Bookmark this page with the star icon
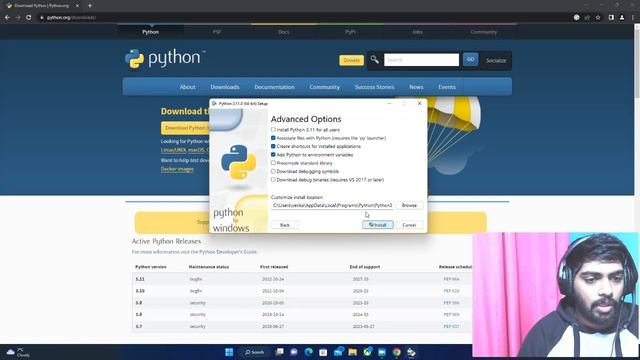This screenshot has width=640, height=360. [598, 18]
